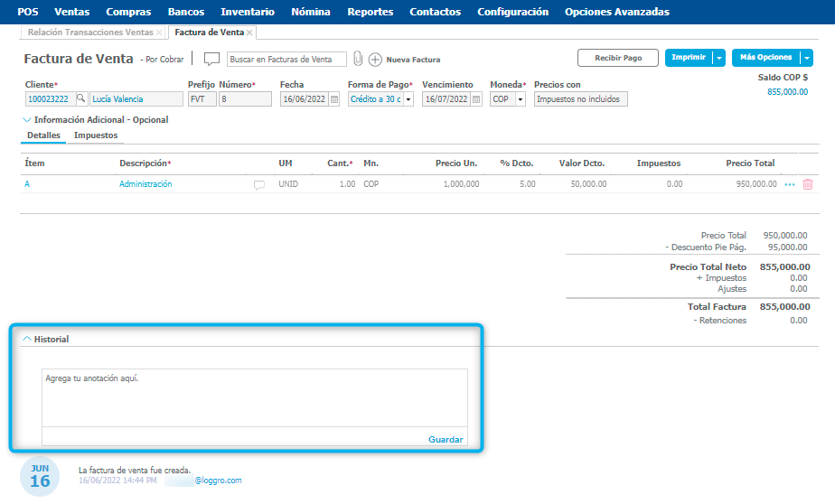
Task: Click the client search magnifier icon
Action: (x=80, y=99)
